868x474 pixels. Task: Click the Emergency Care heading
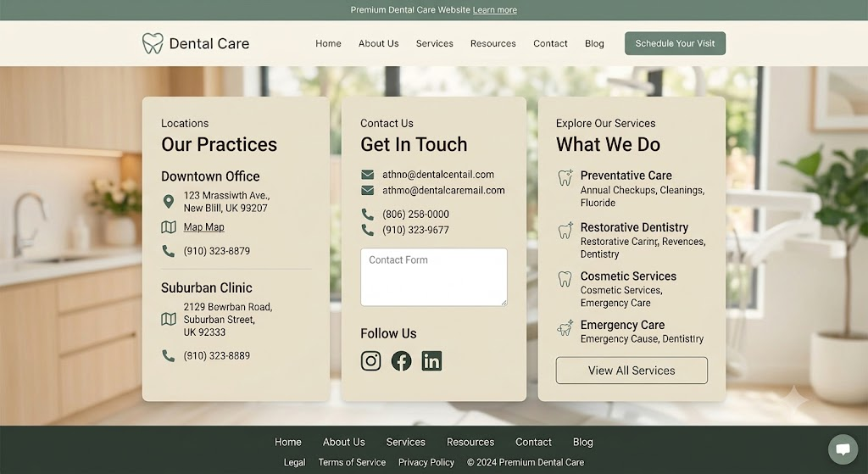pos(623,325)
